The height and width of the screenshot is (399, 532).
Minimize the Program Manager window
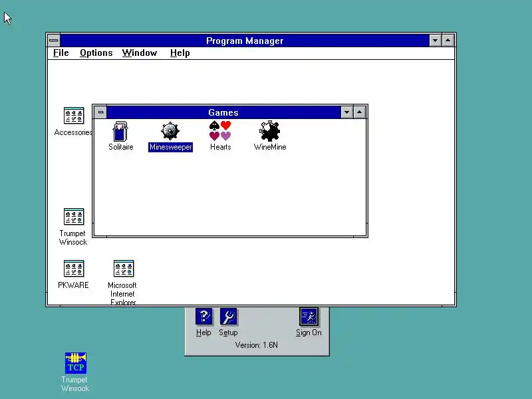pos(435,41)
